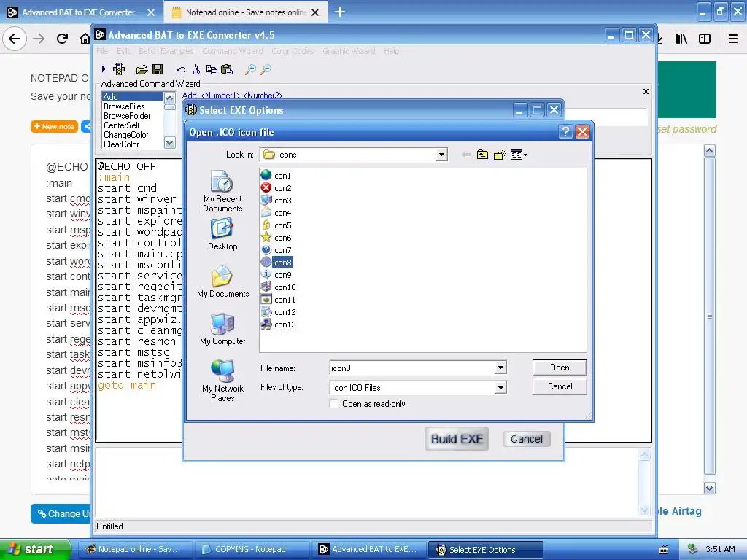
Task: Select the icon2 red X file
Action: [276, 188]
